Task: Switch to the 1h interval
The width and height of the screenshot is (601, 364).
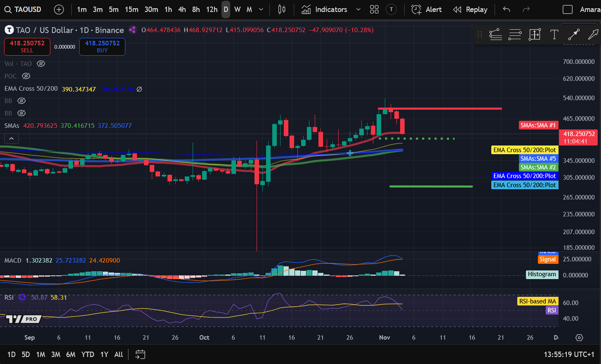Action: [x=168, y=9]
